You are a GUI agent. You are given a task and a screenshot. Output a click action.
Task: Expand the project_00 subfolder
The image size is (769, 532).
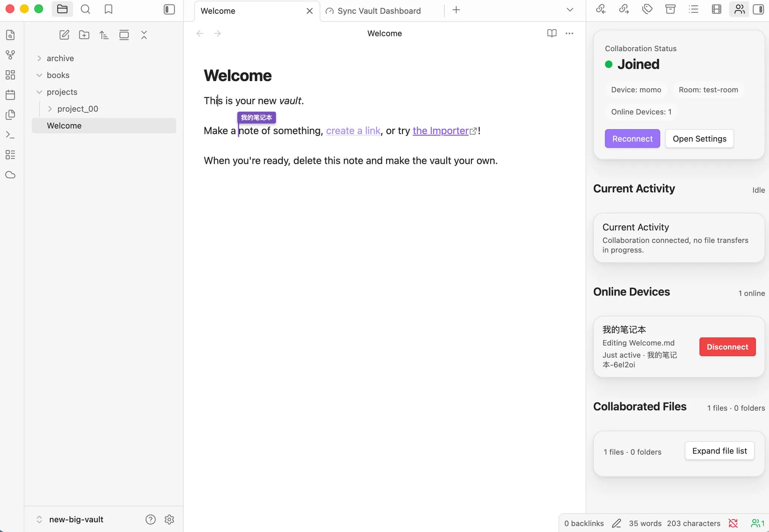(x=50, y=109)
